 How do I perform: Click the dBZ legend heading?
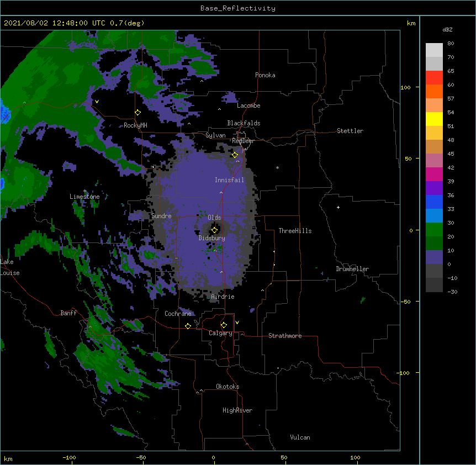(x=447, y=30)
